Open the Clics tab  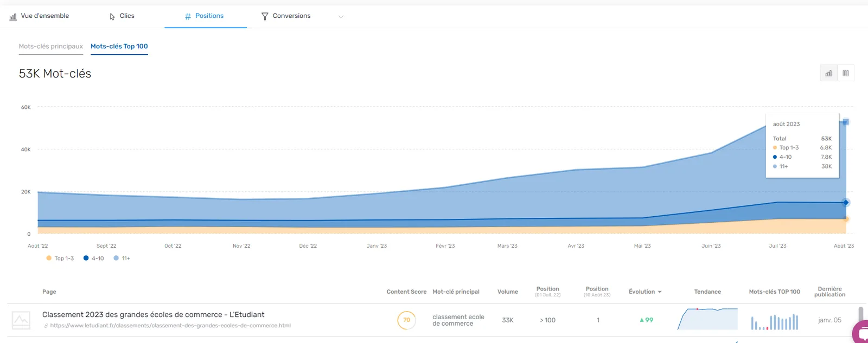122,16
